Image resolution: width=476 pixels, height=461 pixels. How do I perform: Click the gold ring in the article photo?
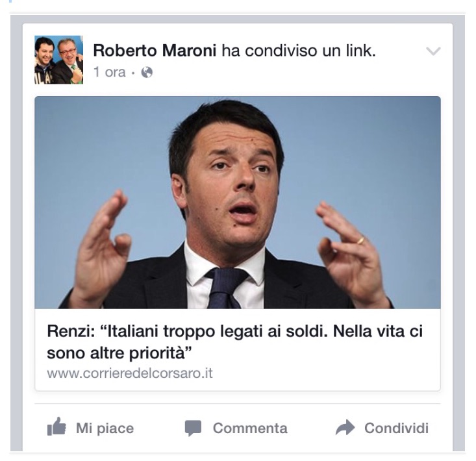(360, 241)
